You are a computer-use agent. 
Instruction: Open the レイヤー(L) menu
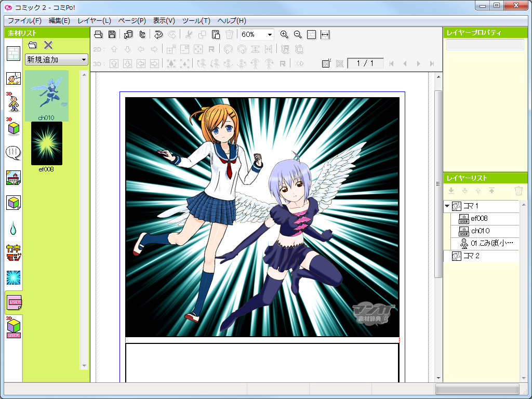(x=95, y=21)
